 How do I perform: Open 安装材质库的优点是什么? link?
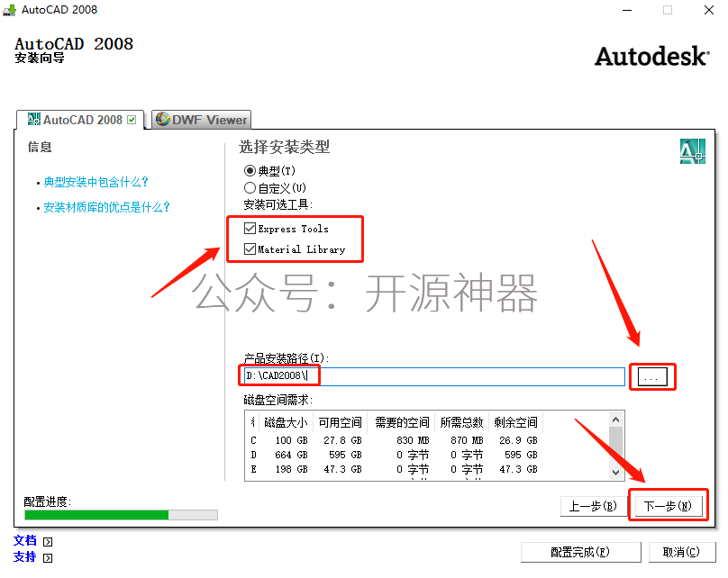107,207
